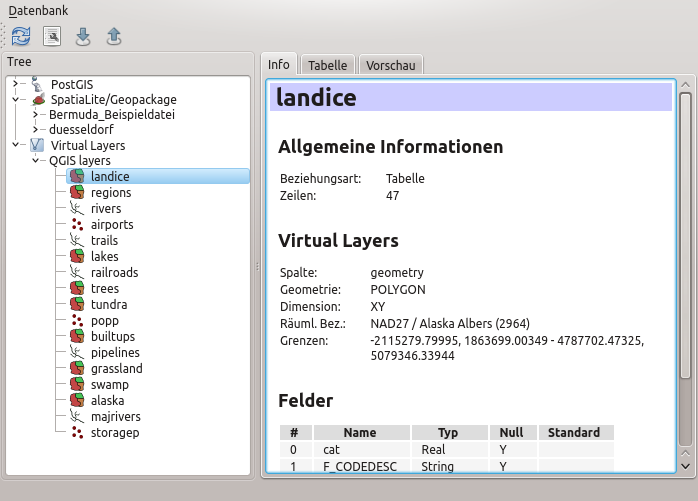698x501 pixels.
Task: Click the info panel scroll down arrow
Action: tap(685, 465)
